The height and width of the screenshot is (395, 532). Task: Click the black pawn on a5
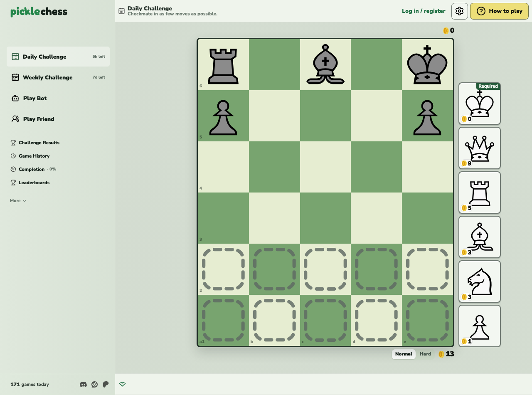(223, 118)
